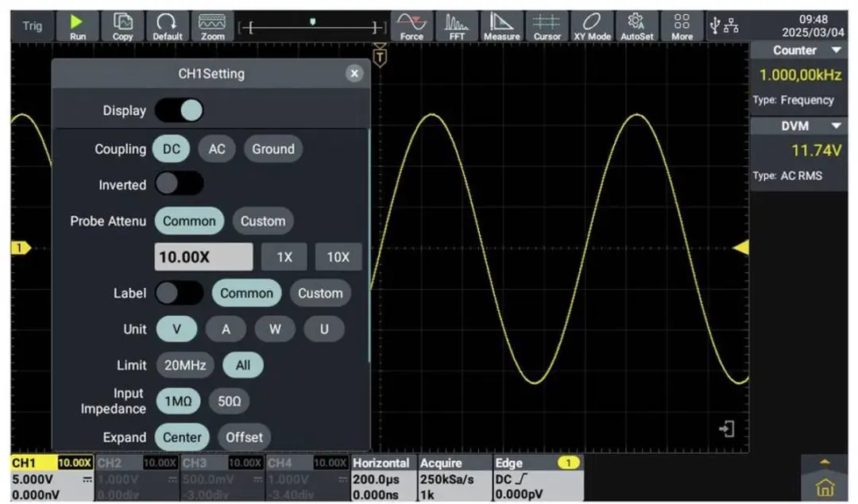The width and height of the screenshot is (858, 504).
Task: Open the More options grid
Action: pos(682,26)
